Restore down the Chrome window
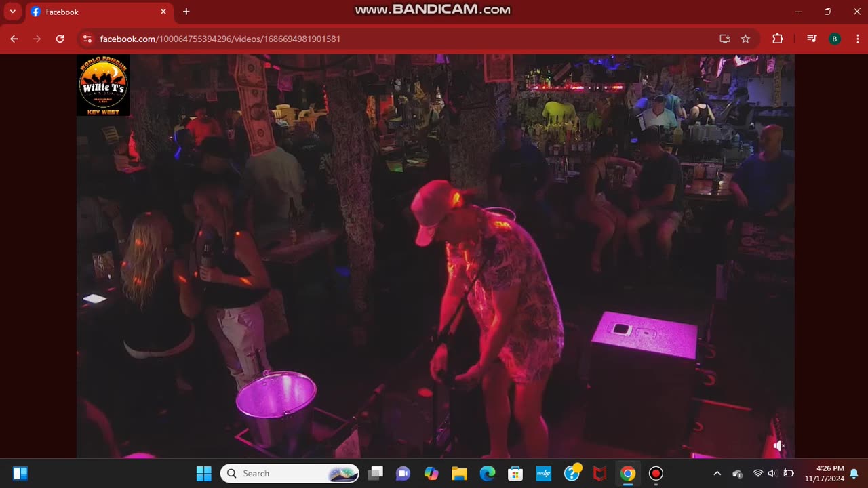The image size is (868, 488). (827, 12)
